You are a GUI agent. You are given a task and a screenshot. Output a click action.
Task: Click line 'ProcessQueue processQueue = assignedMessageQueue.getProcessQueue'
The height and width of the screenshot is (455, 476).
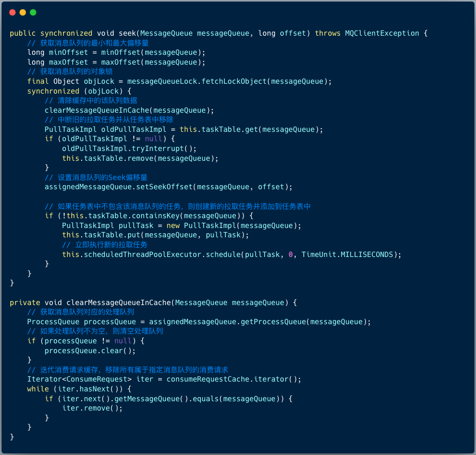pos(199,322)
